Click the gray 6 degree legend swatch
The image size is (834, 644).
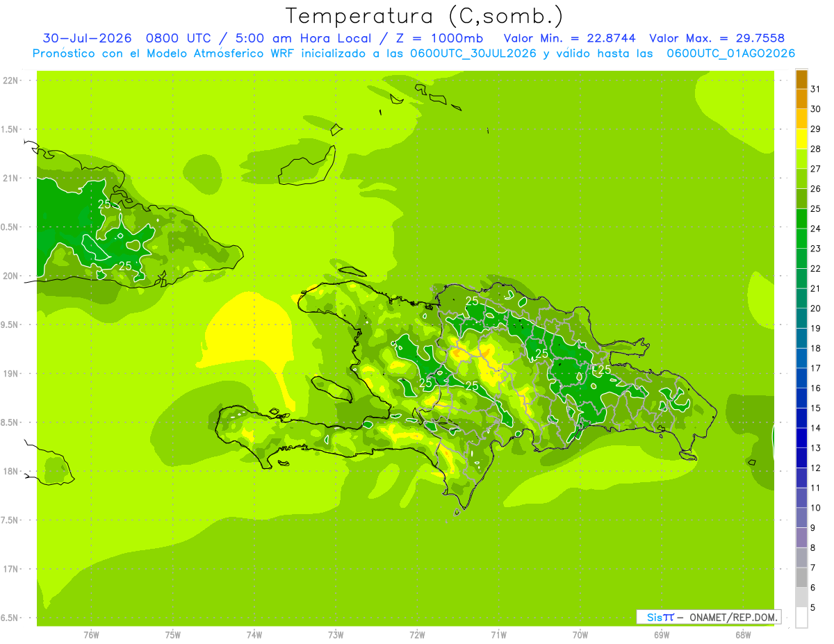pyautogui.click(x=801, y=578)
